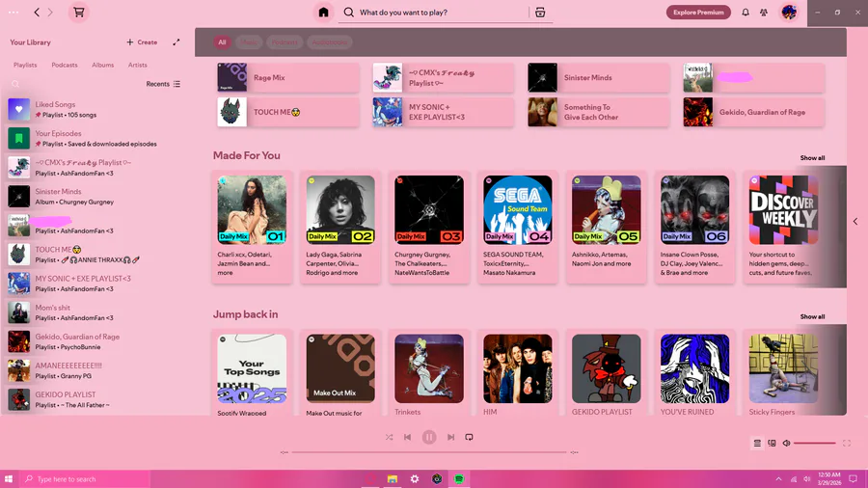Show all Jump back in
Viewport: 868px width, 488px height.
click(x=812, y=316)
